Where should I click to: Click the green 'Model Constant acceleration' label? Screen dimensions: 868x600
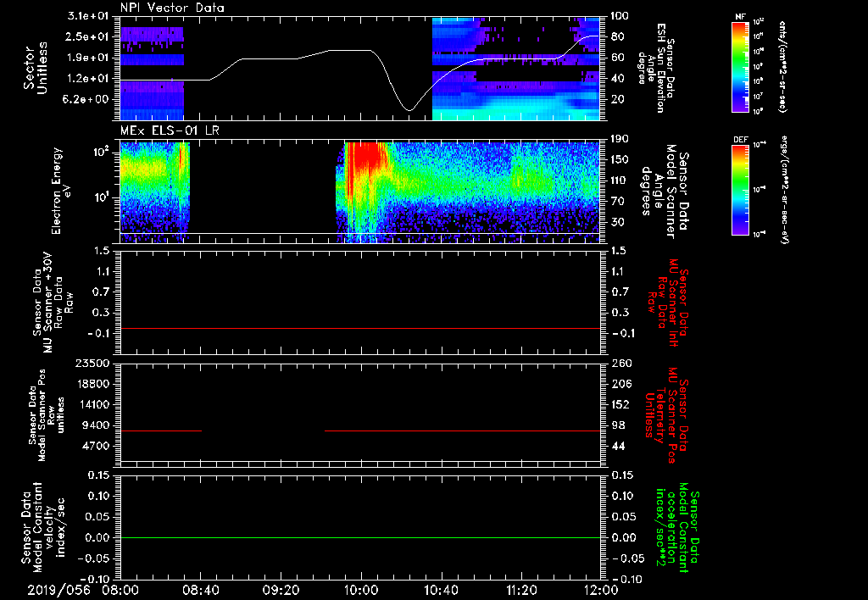(676, 527)
